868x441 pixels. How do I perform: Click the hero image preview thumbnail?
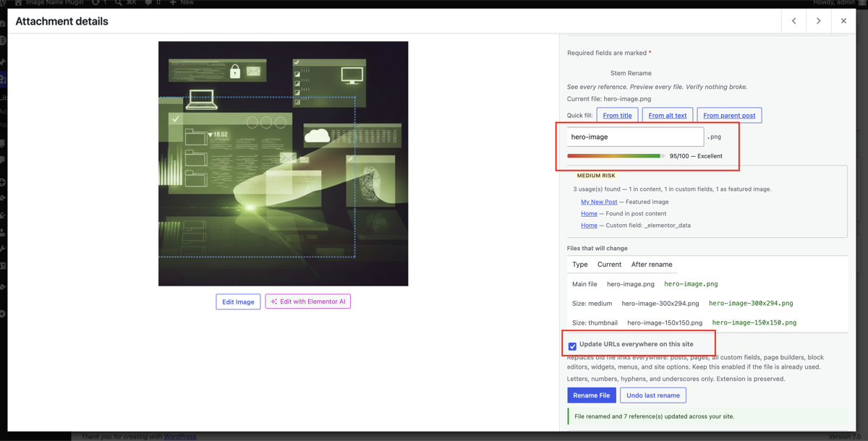(x=284, y=163)
